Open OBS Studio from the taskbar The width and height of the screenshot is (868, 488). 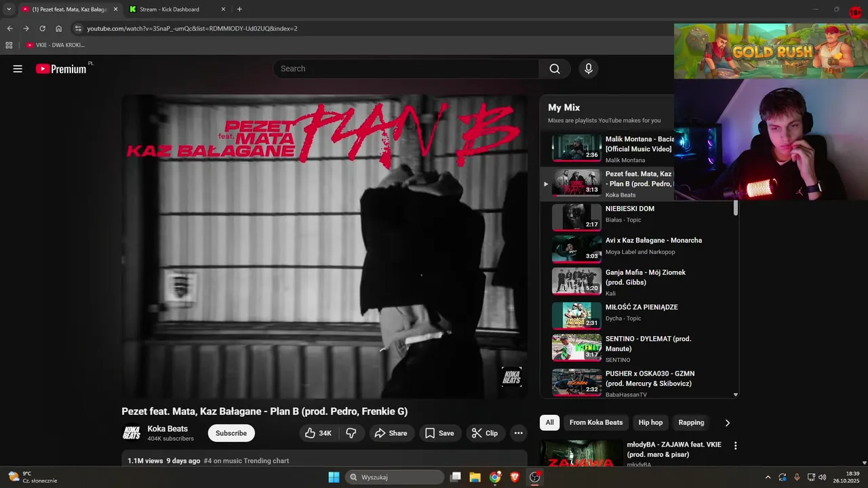[x=534, y=477]
